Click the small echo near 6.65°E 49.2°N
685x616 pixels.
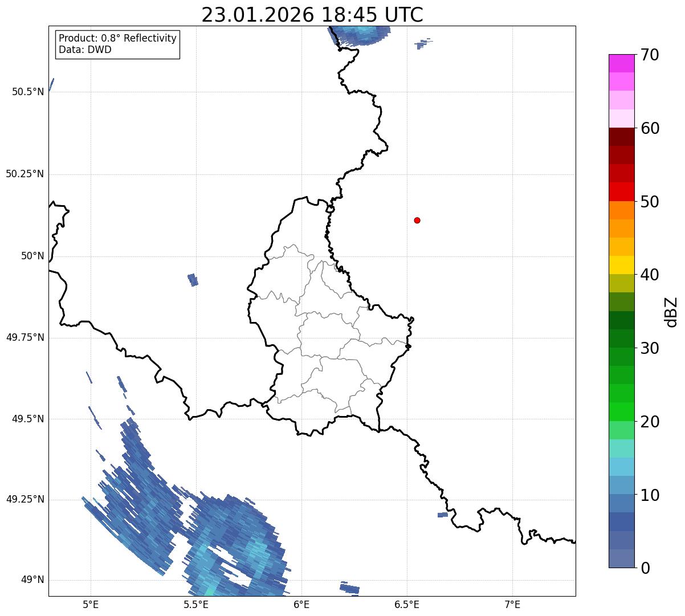[443, 515]
